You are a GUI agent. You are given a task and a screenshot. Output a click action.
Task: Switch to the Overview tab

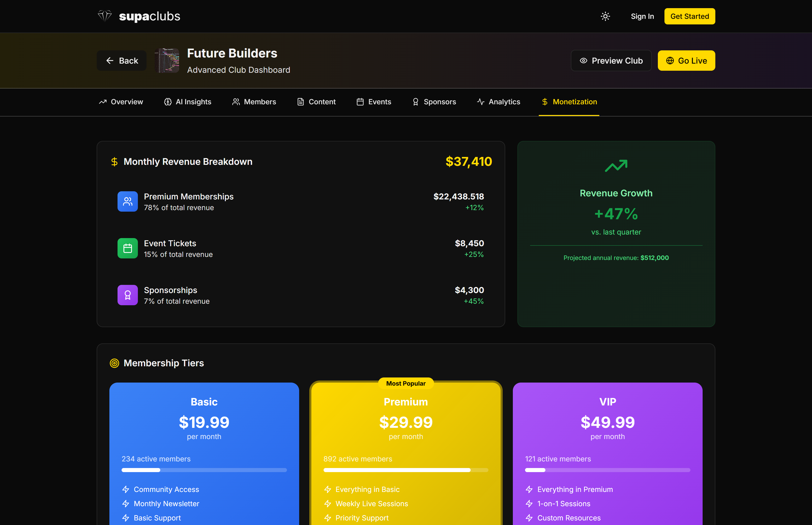121,102
